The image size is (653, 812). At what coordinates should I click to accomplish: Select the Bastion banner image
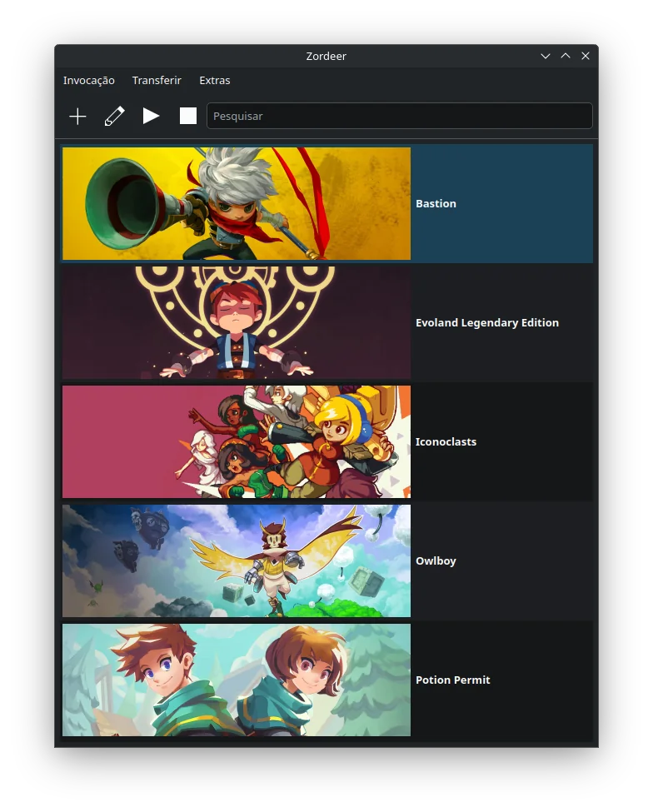[237, 204]
